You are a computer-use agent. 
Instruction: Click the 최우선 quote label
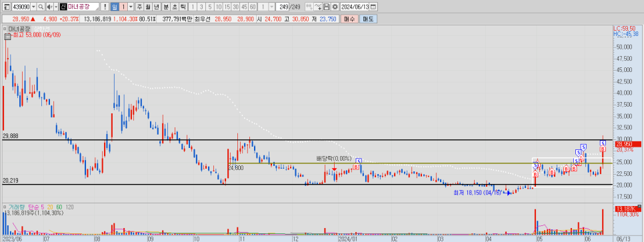[x=203, y=19]
